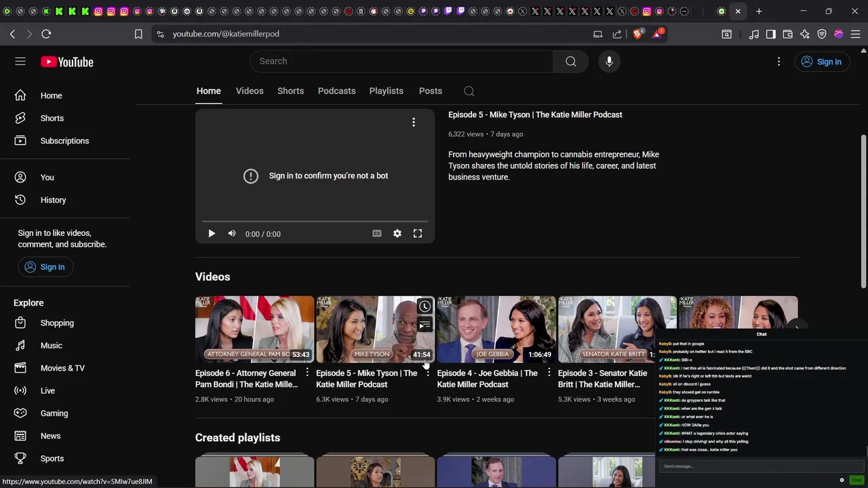The image size is (868, 488).
Task: Share this page via address bar icon
Action: (x=617, y=34)
